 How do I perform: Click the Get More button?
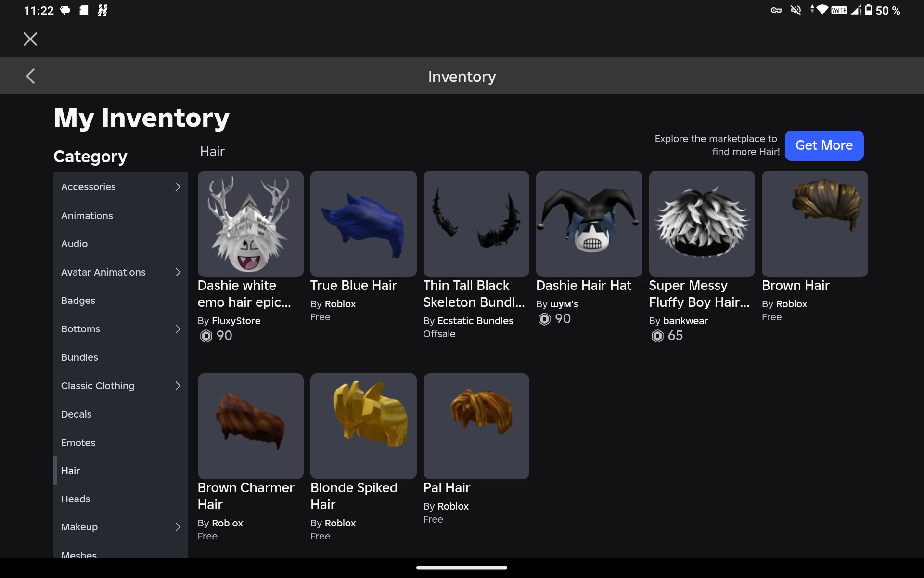pyautogui.click(x=824, y=145)
